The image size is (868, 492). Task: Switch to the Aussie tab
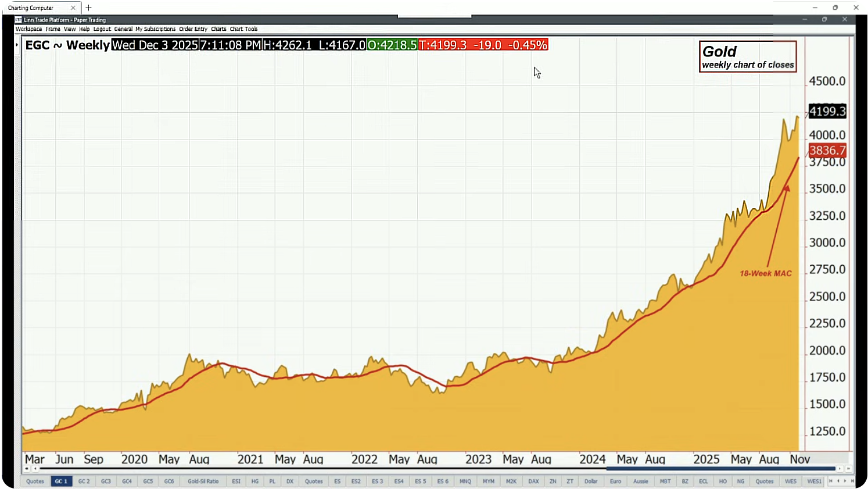[640, 482]
